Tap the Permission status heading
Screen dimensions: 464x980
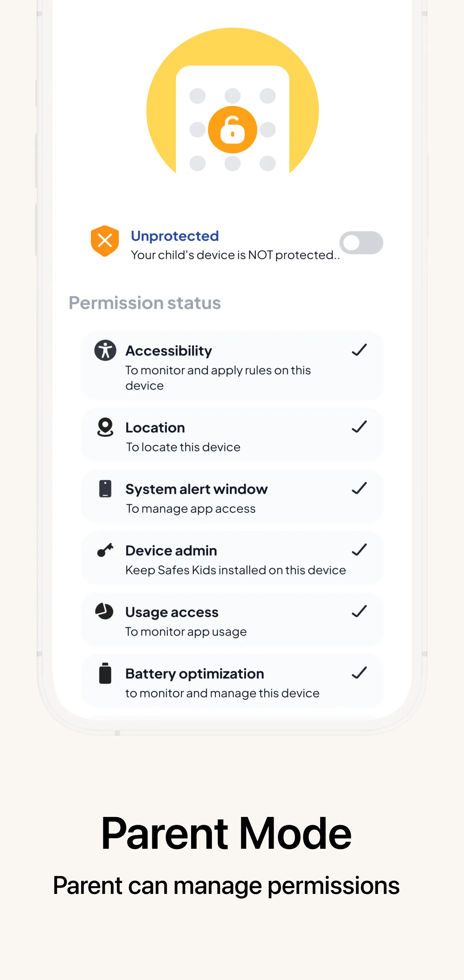click(x=145, y=303)
